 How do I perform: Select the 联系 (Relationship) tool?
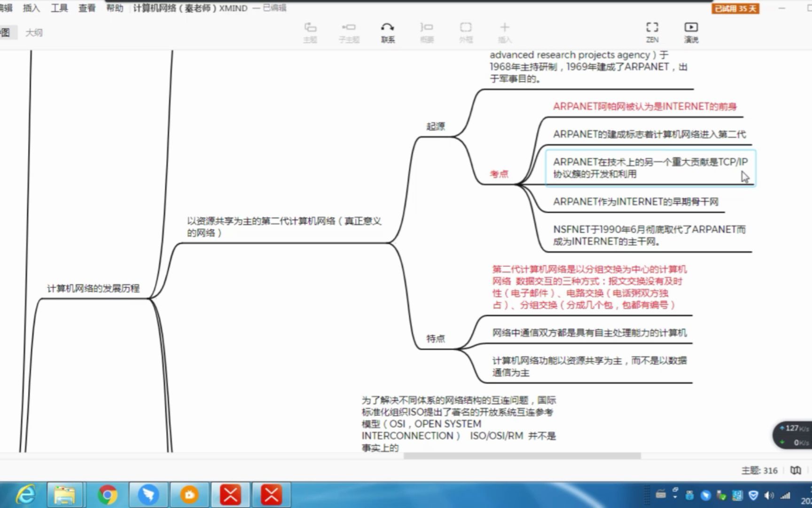tap(388, 32)
